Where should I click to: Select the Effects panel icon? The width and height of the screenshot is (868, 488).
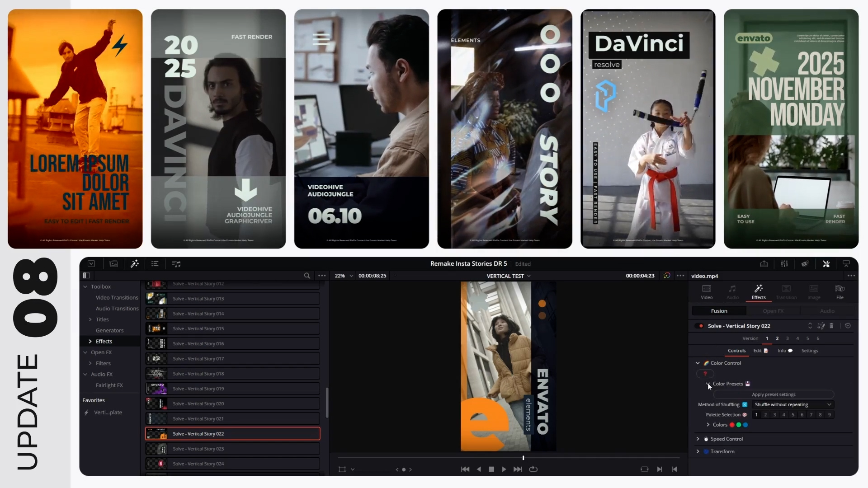pos(758,290)
